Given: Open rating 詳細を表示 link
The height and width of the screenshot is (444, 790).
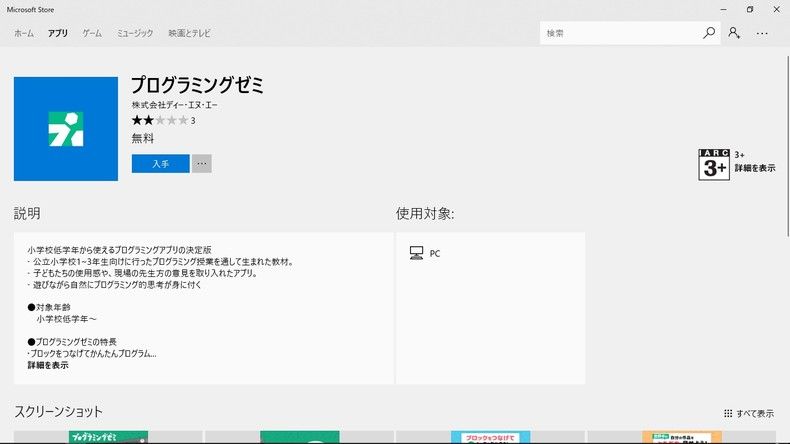Looking at the screenshot, I should [755, 168].
